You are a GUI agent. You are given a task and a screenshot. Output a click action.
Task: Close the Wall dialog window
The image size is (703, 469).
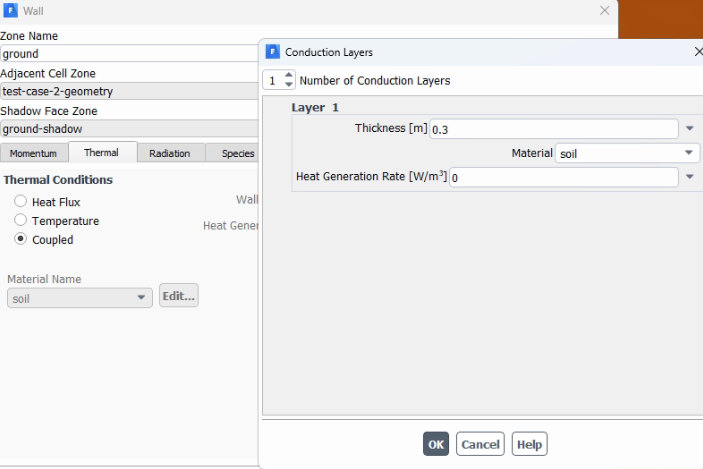604,10
